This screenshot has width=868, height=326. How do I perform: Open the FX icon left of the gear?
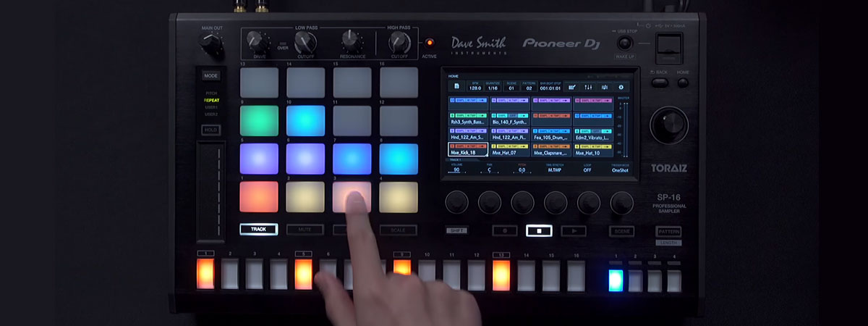[x=604, y=87]
